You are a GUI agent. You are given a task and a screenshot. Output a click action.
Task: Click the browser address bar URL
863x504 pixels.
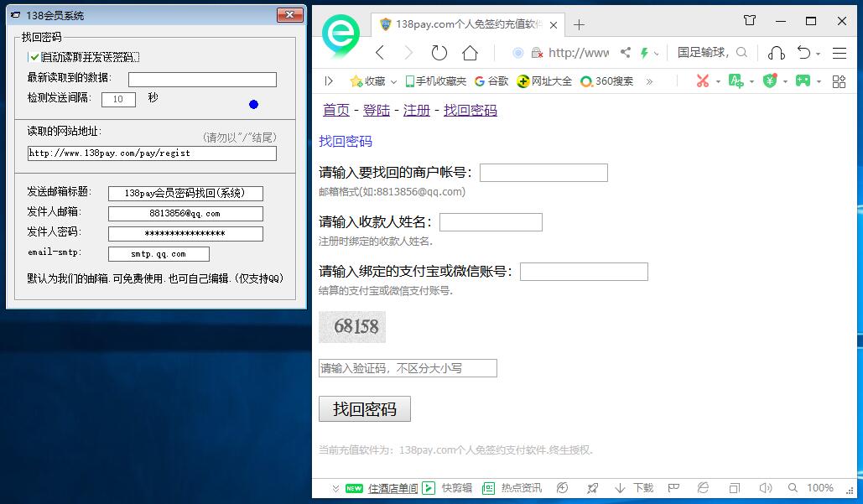click(579, 53)
